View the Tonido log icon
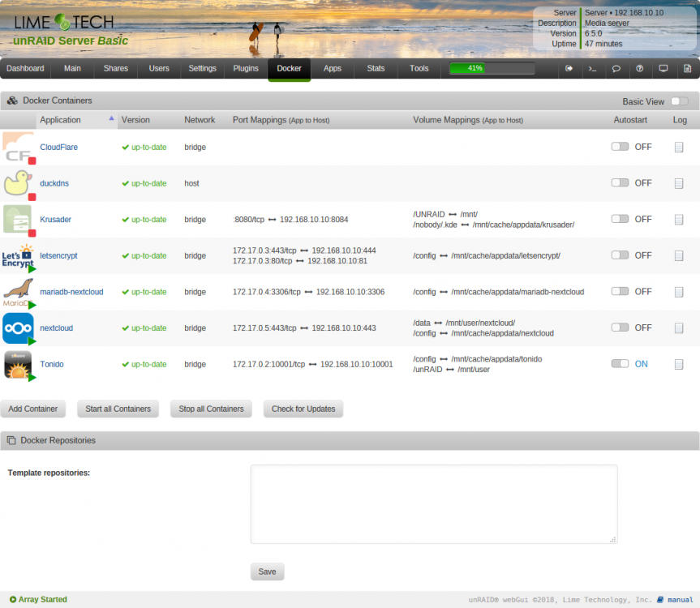 pos(679,364)
